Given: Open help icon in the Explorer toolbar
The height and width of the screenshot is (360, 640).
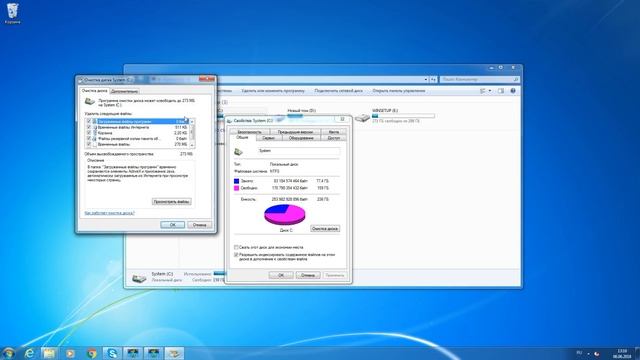Looking at the screenshot, I should click(513, 91).
